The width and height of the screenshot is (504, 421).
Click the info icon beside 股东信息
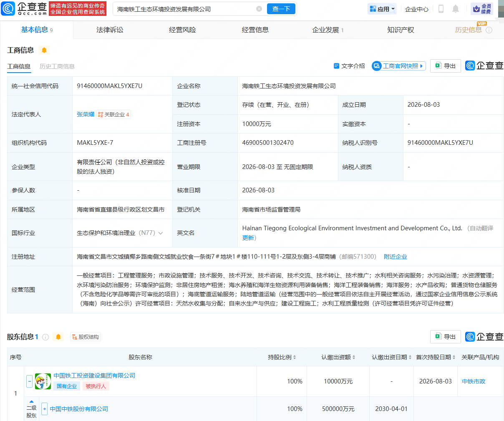point(45,337)
